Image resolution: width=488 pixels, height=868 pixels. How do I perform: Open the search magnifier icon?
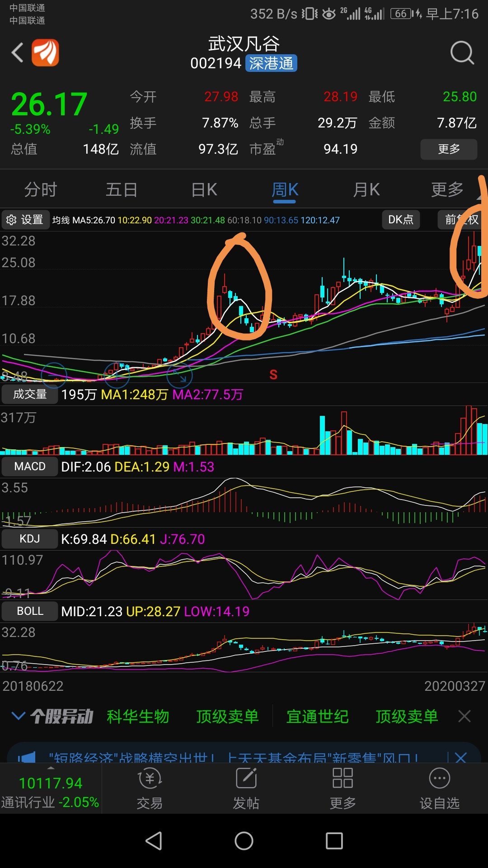[462, 53]
